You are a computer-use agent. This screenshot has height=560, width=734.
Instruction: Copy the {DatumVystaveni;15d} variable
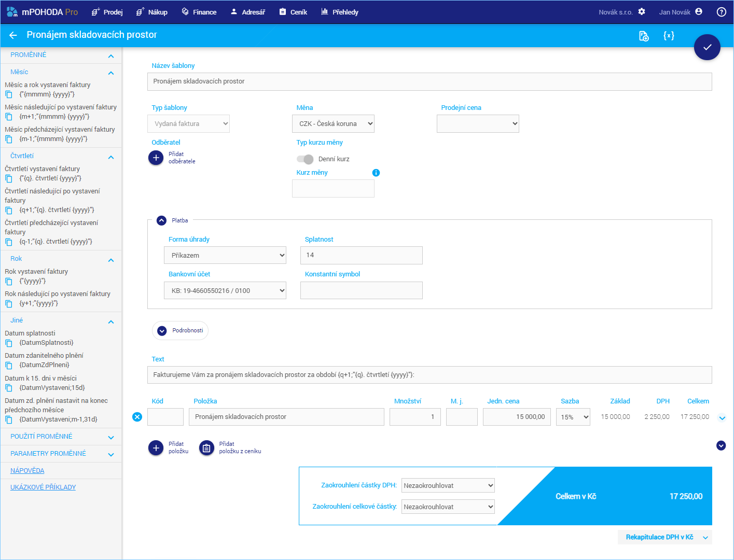click(9, 388)
